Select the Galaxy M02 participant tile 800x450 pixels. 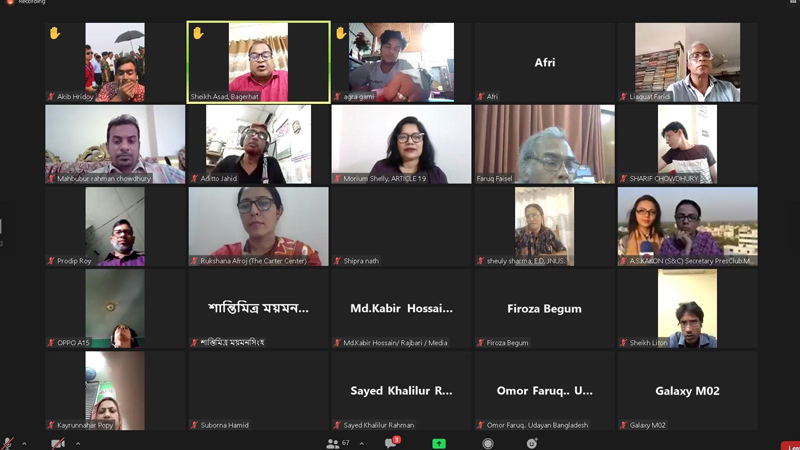point(687,391)
